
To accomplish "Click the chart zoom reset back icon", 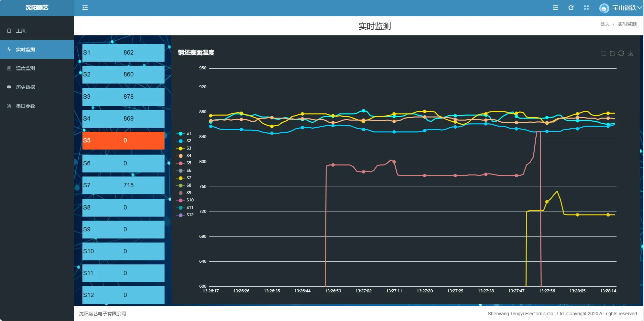I will (612, 53).
